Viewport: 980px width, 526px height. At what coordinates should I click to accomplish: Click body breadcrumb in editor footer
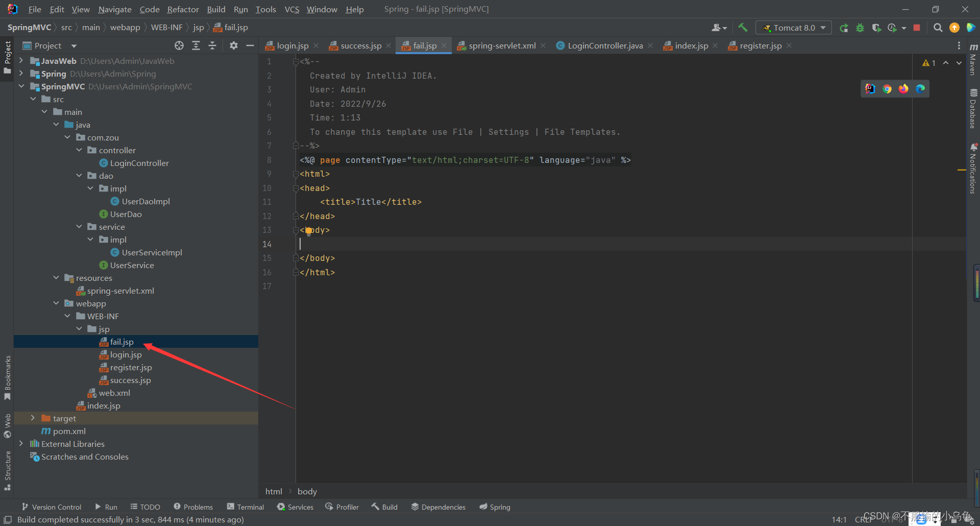307,491
